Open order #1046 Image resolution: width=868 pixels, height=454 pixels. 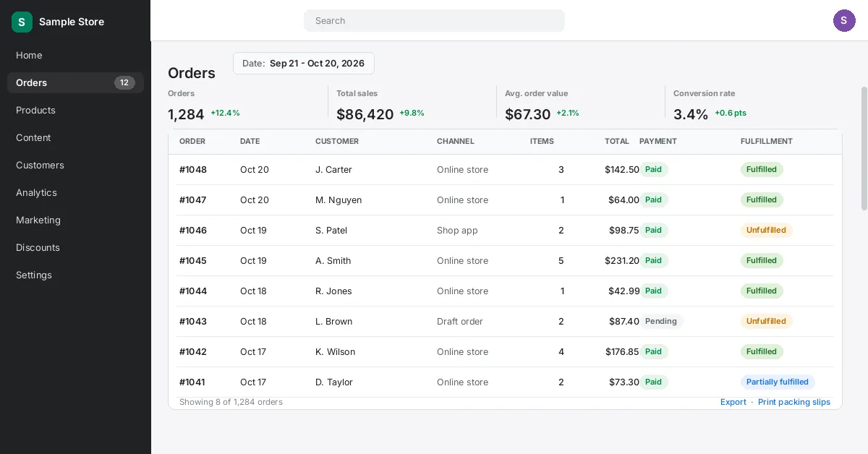[193, 230]
